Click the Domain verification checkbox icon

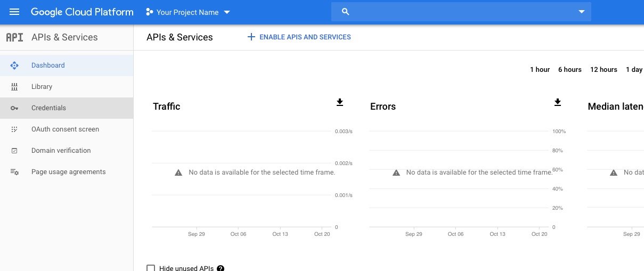tap(14, 151)
